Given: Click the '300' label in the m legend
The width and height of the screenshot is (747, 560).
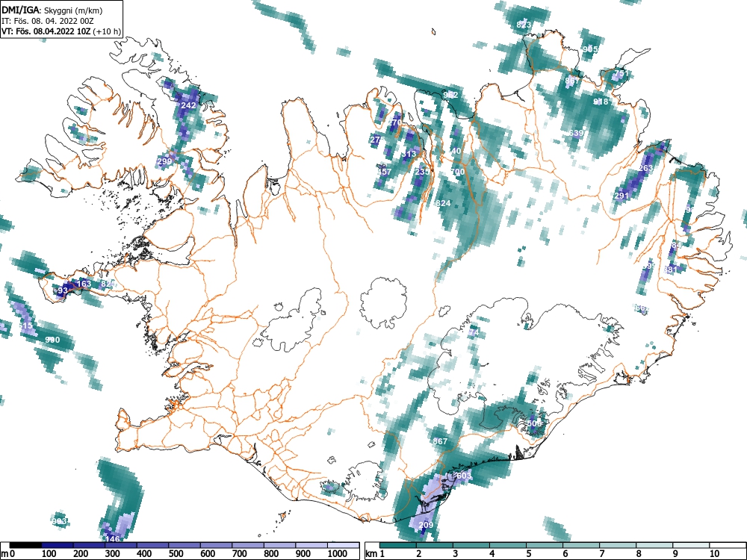Looking at the screenshot, I should [113, 553].
